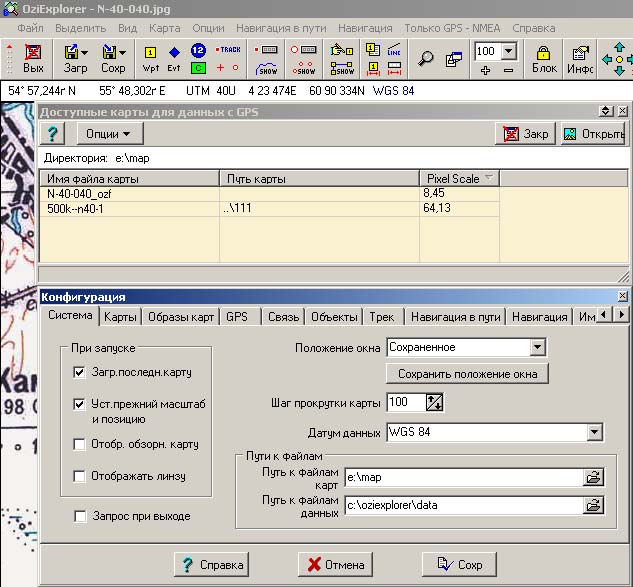The image size is (633, 587).
Task: Click 'Сохранить положение окна' button
Action: coord(467,374)
